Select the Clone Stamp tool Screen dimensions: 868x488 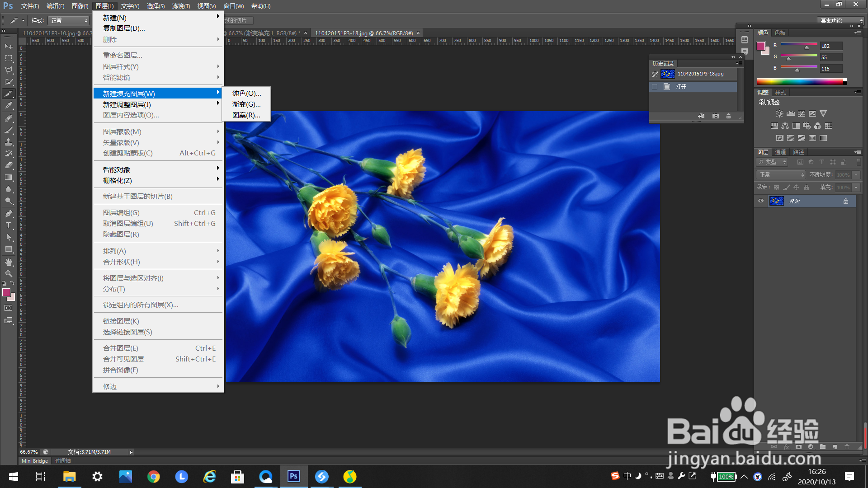9,142
